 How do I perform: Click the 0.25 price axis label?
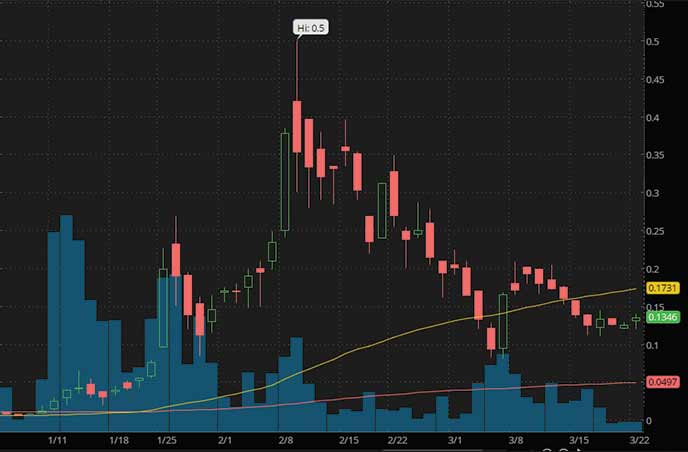655,231
